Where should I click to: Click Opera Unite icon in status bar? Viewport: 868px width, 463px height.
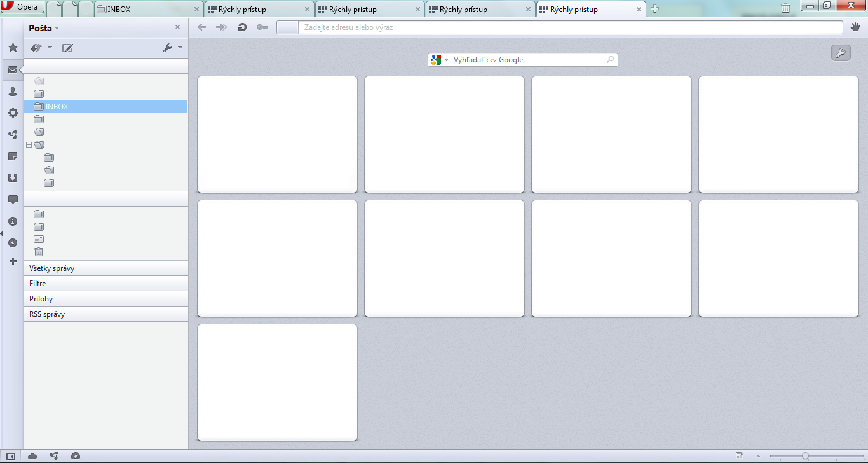click(x=54, y=456)
